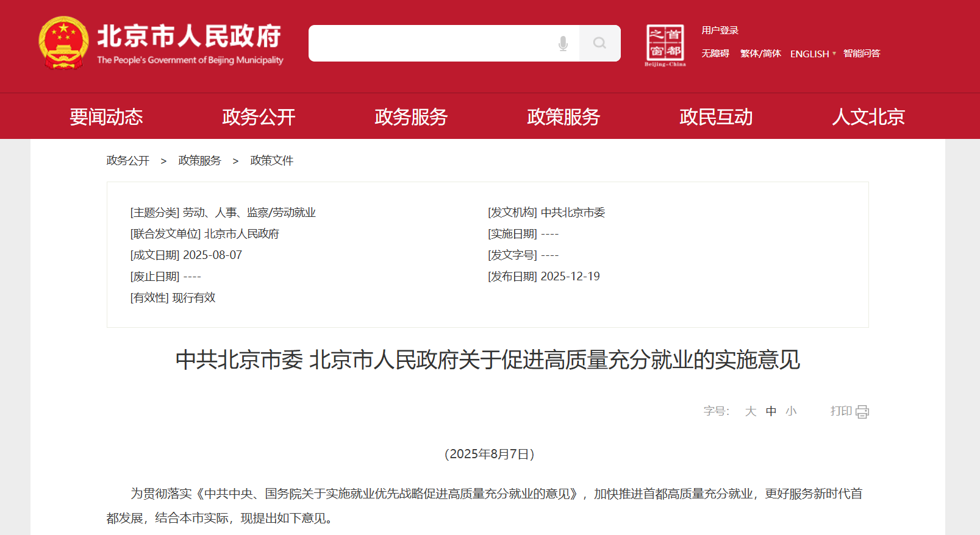980x535 pixels.
Task: Open the 人文北京 navigation item
Action: click(868, 116)
